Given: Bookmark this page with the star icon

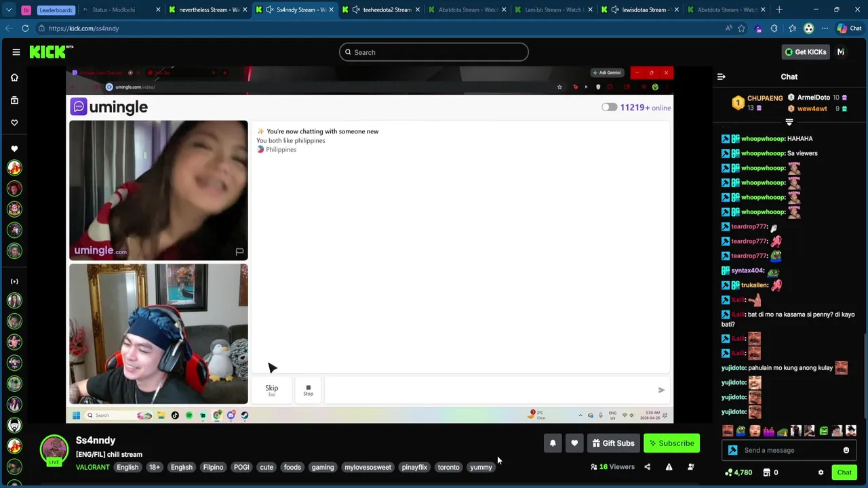Looking at the screenshot, I should 741,28.
